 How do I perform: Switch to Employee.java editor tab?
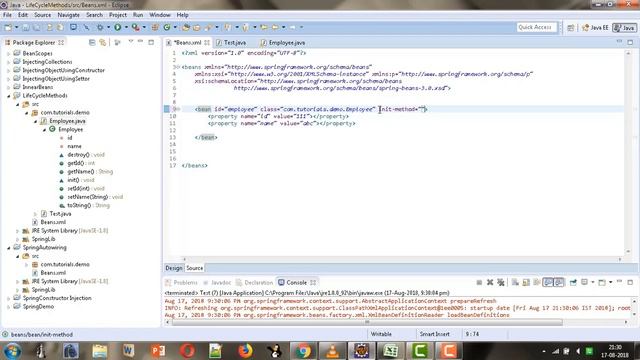[283, 42]
